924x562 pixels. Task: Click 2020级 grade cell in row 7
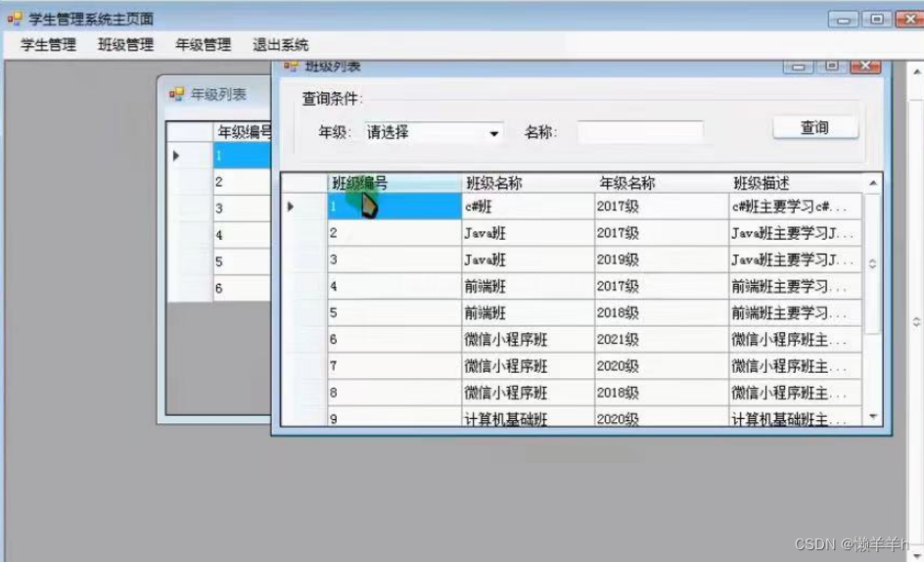point(662,365)
